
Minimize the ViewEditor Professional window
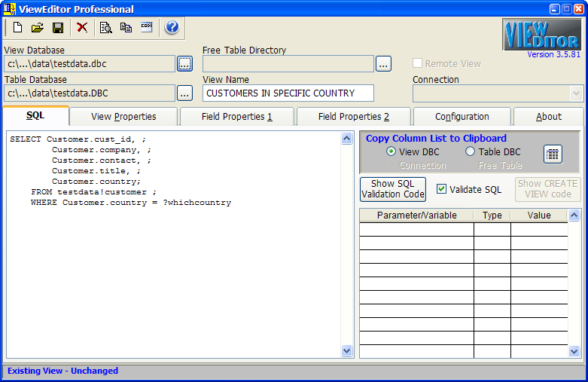click(555, 9)
